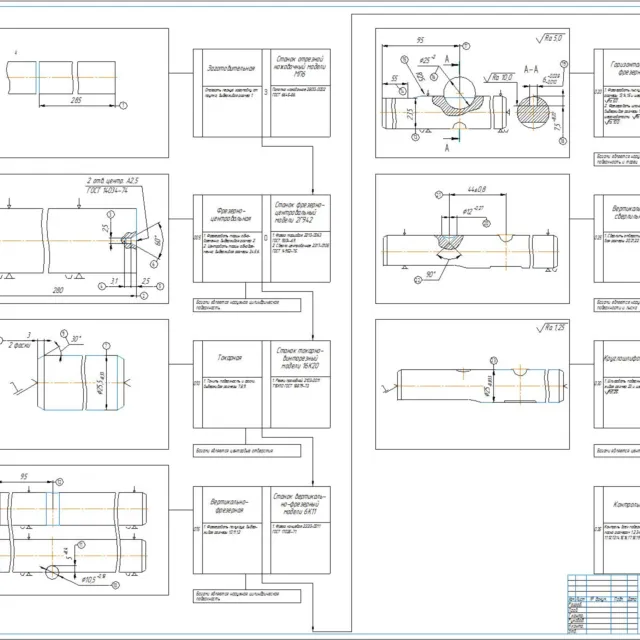Select the A-A hatched cross-section circle
The height and width of the screenshot is (640, 640).
[x=533, y=112]
